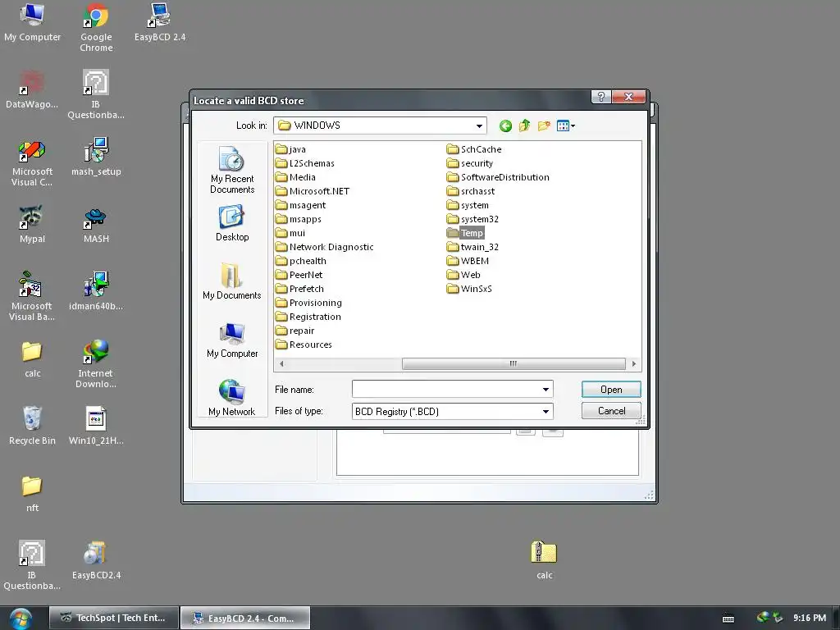Screen dimensions: 840x630
Task: Click the keyboard icon in system tray
Action: pos(728,619)
